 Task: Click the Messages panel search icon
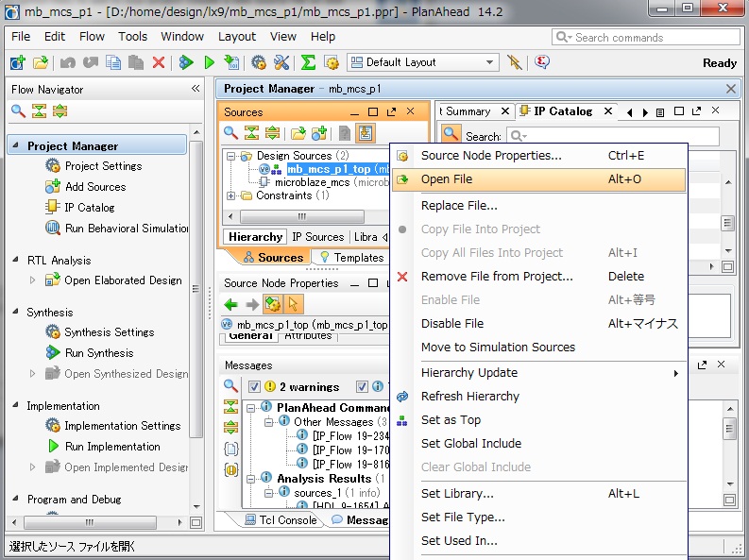point(230,385)
